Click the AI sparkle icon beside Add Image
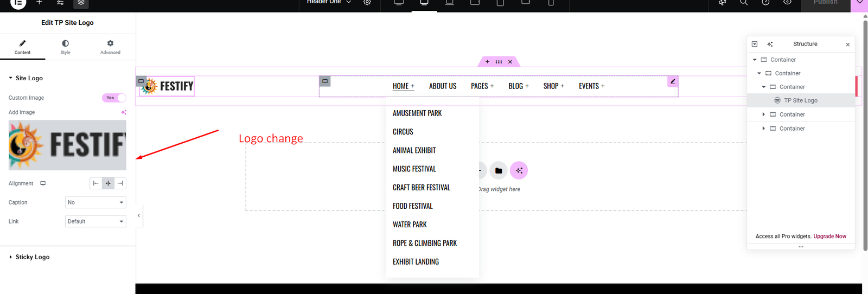868x294 pixels. pos(124,112)
